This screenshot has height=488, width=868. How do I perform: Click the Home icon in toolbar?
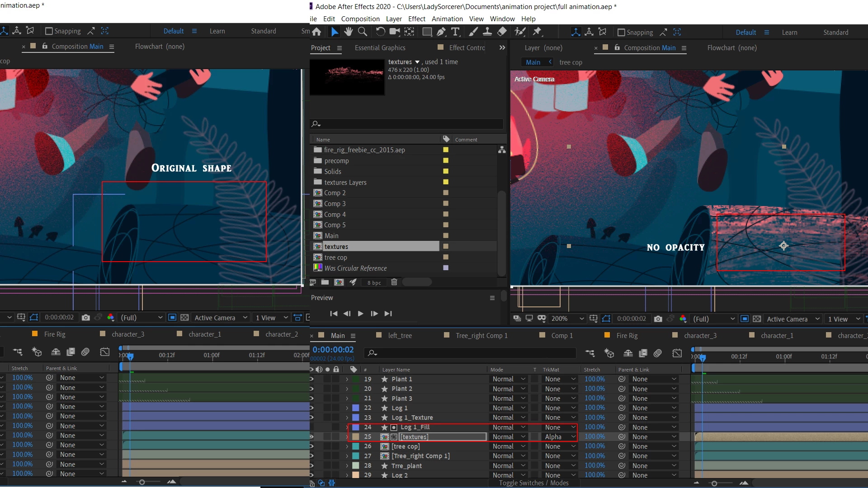[x=316, y=32]
